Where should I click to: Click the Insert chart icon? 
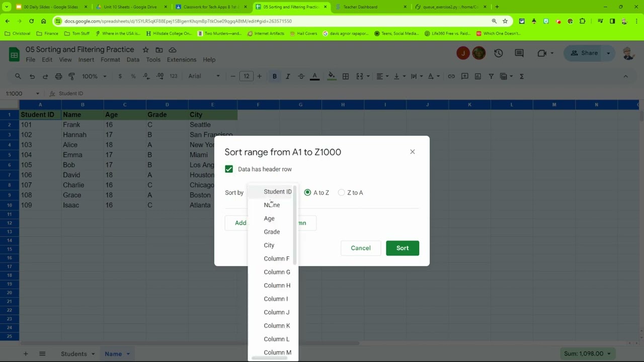point(478,76)
